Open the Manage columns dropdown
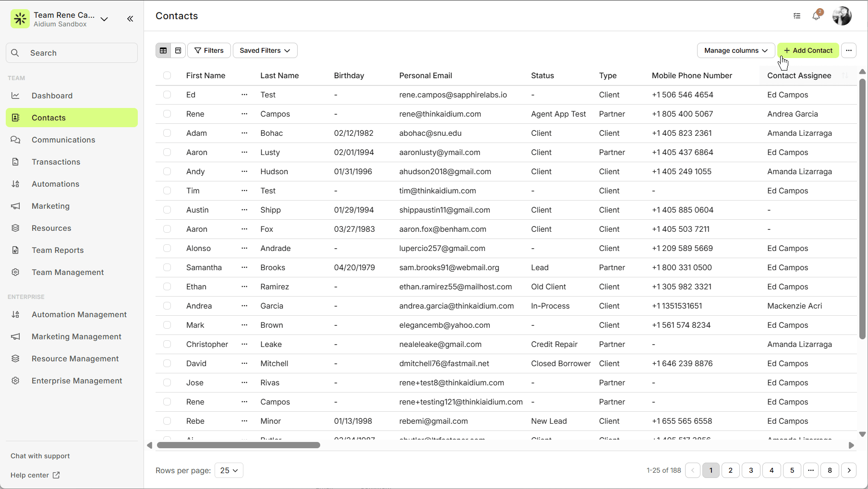 [735, 50]
